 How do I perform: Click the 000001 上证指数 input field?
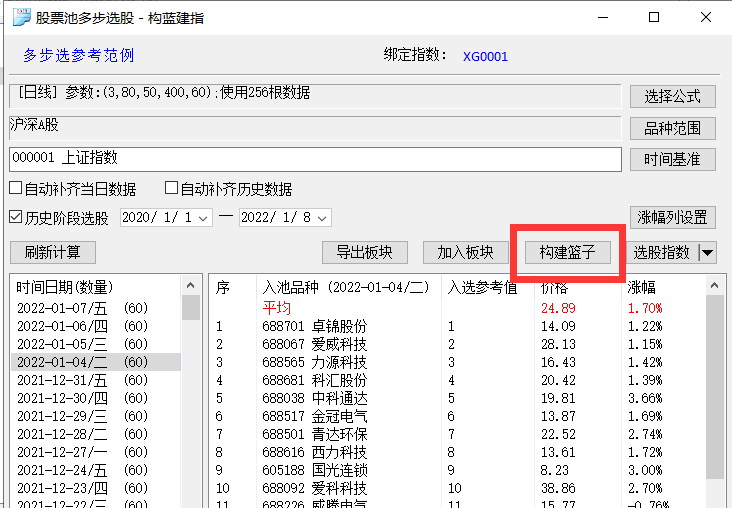(315, 159)
